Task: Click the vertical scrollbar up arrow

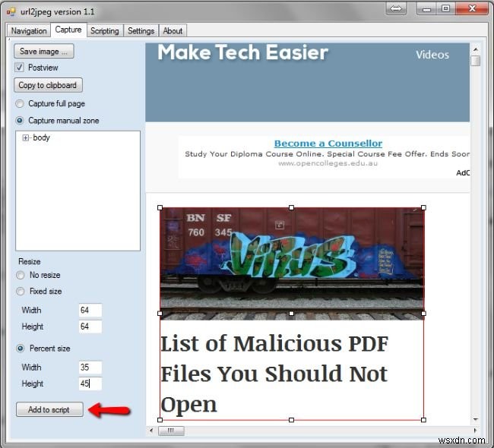Action: coord(476,49)
